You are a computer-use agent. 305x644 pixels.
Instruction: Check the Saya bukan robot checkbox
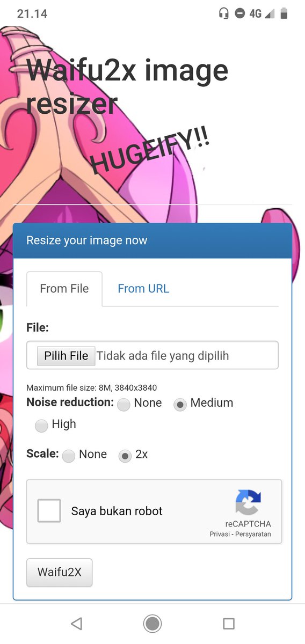point(49,510)
